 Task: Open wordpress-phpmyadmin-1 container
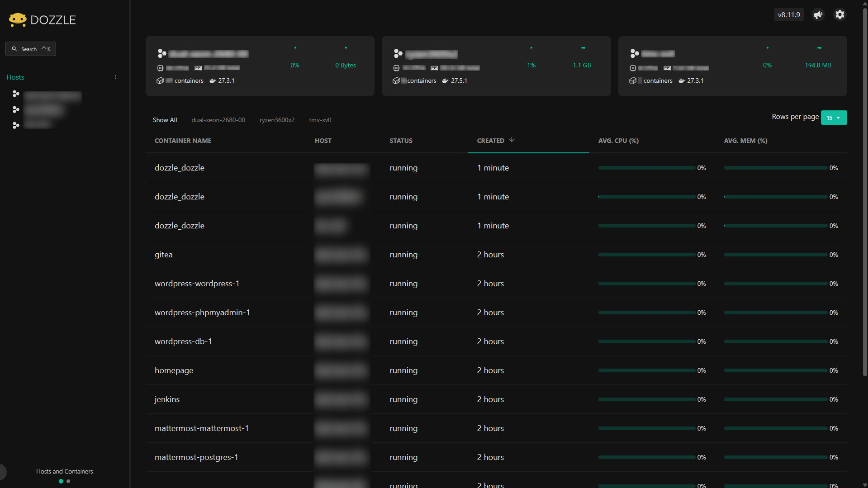pos(202,313)
